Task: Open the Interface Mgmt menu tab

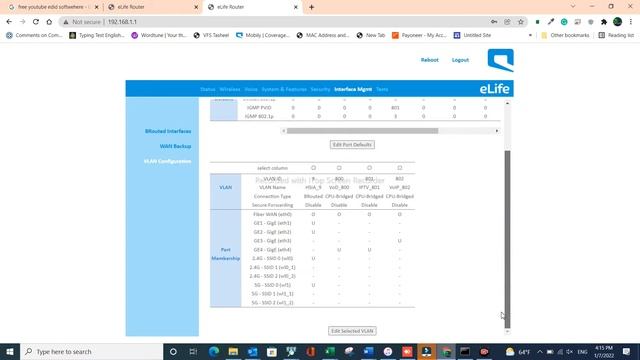Action: (353, 89)
